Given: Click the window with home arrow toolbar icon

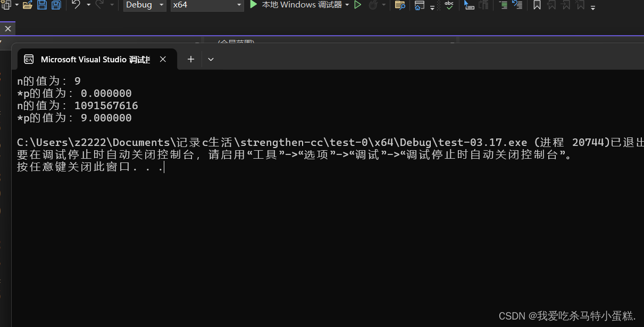Looking at the screenshot, I should 420,5.
